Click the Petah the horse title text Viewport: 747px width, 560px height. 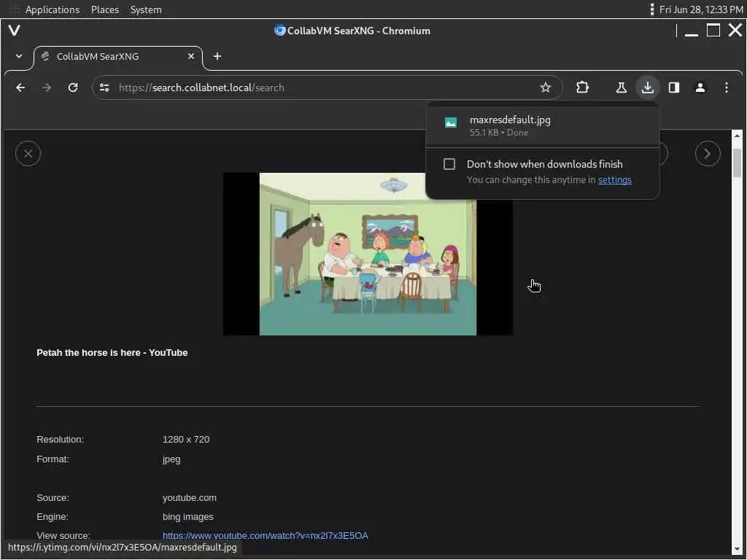112,353
